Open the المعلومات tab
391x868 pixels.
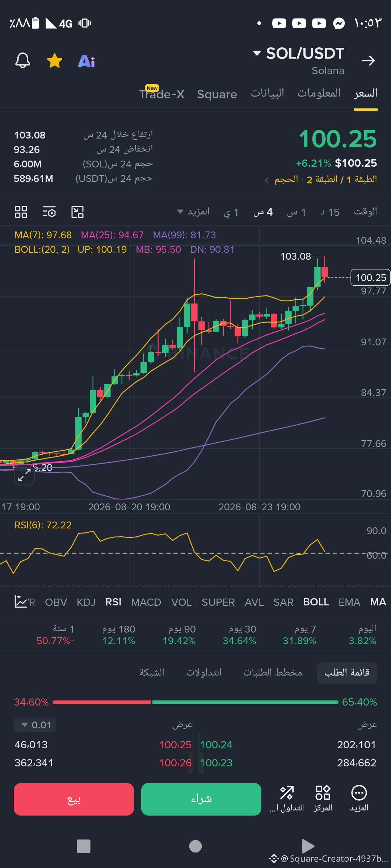coord(319,93)
